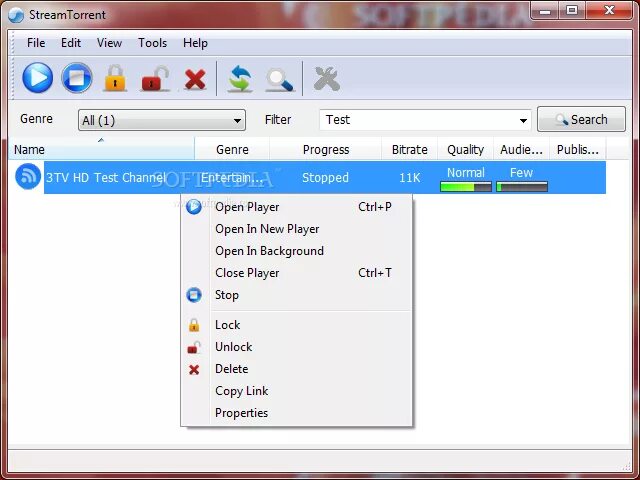This screenshot has height=480, width=640.
Task: Choose Open In New Player
Action: [x=296, y=229]
